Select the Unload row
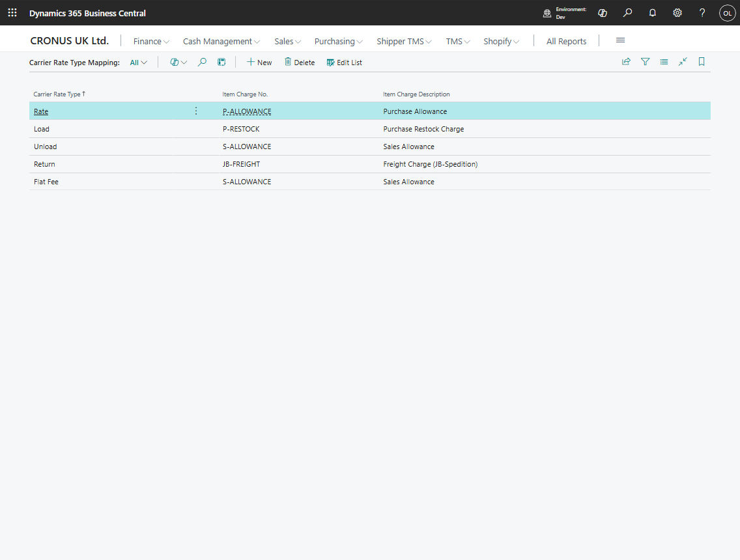The height and width of the screenshot is (560, 740). click(x=369, y=147)
